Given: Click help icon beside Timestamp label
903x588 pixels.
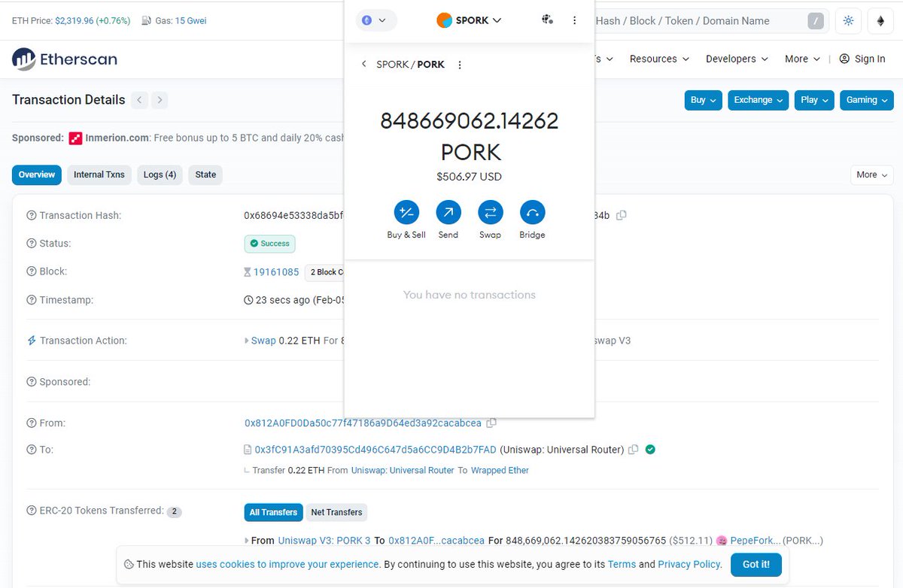Looking at the screenshot, I should point(32,300).
